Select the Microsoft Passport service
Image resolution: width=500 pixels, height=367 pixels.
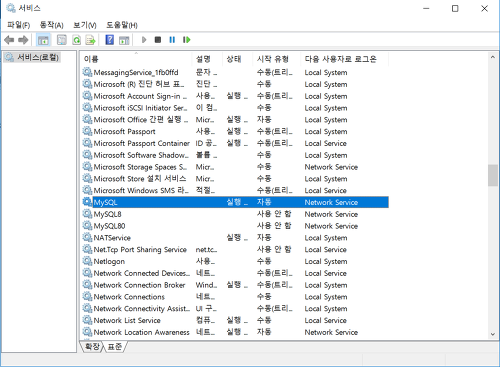click(235, 131)
